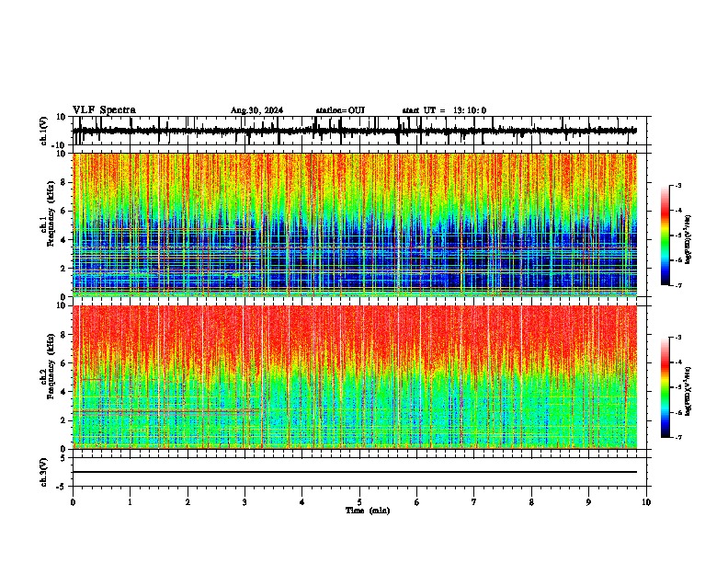Click the "VLF Spectra" plot title
Screen dimensions: 728x563
(x=104, y=110)
